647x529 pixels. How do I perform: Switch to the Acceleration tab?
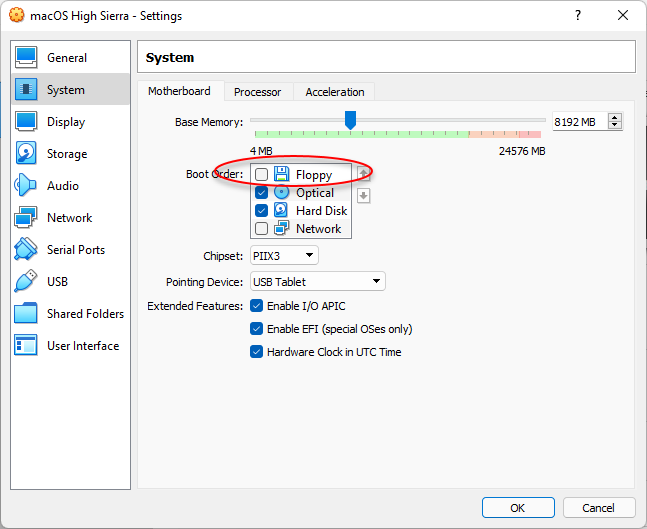click(x=335, y=92)
